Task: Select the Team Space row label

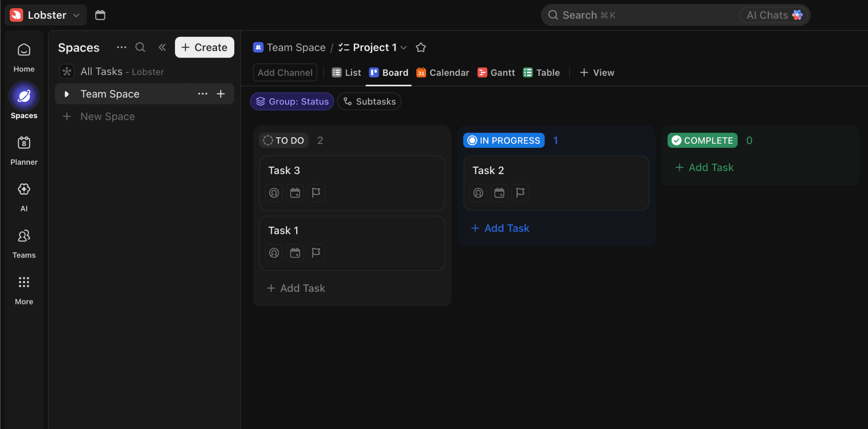Action: coord(110,94)
